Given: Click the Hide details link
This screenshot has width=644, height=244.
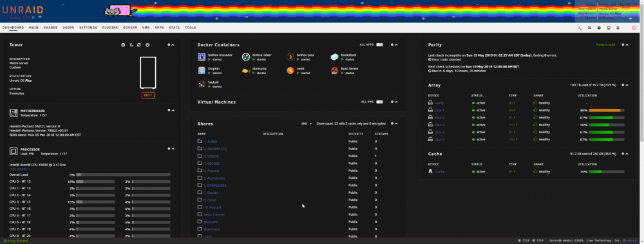Looking at the screenshot, I should pyautogui.click(x=18, y=169).
